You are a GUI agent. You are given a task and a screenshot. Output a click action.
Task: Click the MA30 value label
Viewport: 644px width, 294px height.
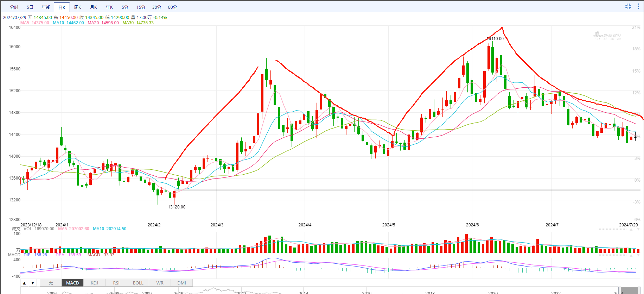[138, 23]
